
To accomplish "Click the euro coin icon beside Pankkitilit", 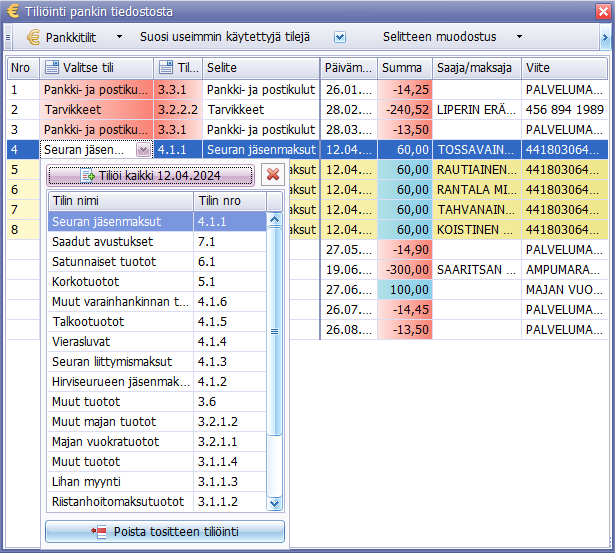I will click(33, 37).
